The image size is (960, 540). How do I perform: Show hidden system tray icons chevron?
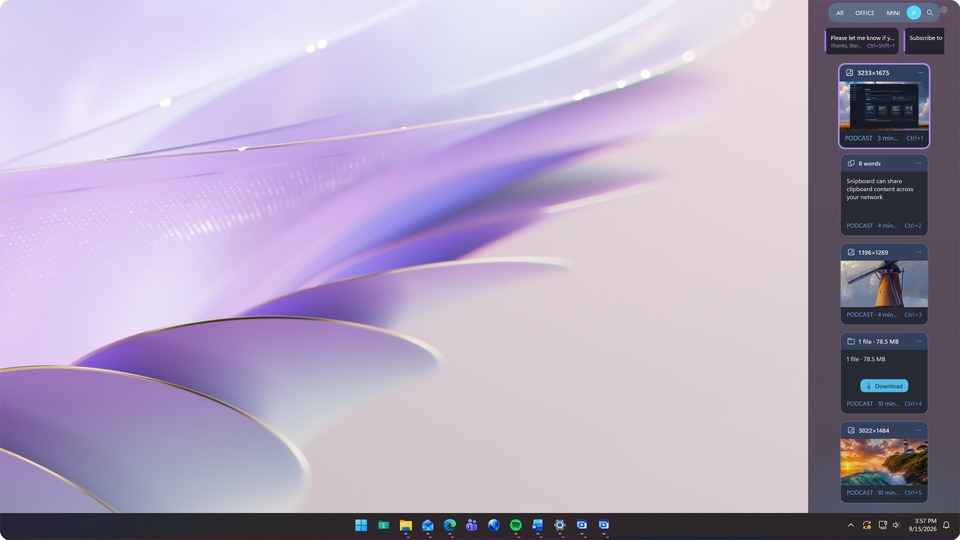pyautogui.click(x=850, y=525)
